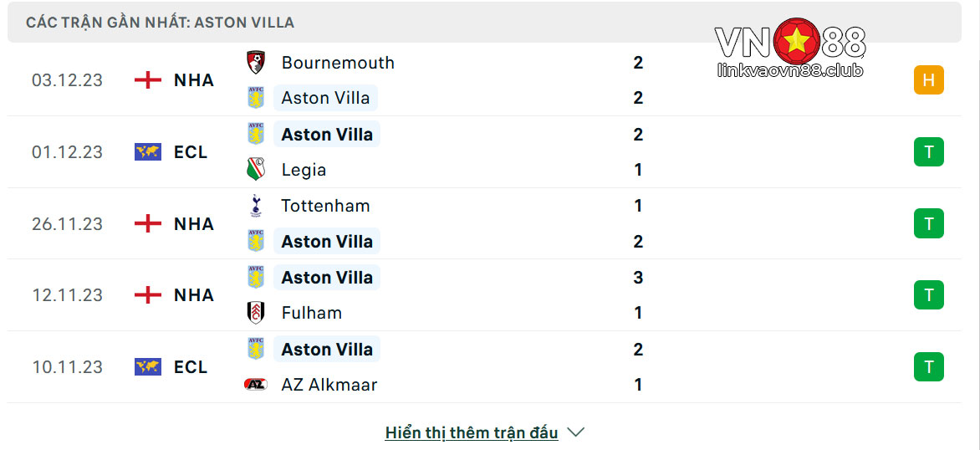The height and width of the screenshot is (450, 980).
Task: Expand list with chevron beside Hiển thị thêm trận đấu
Action: (575, 432)
